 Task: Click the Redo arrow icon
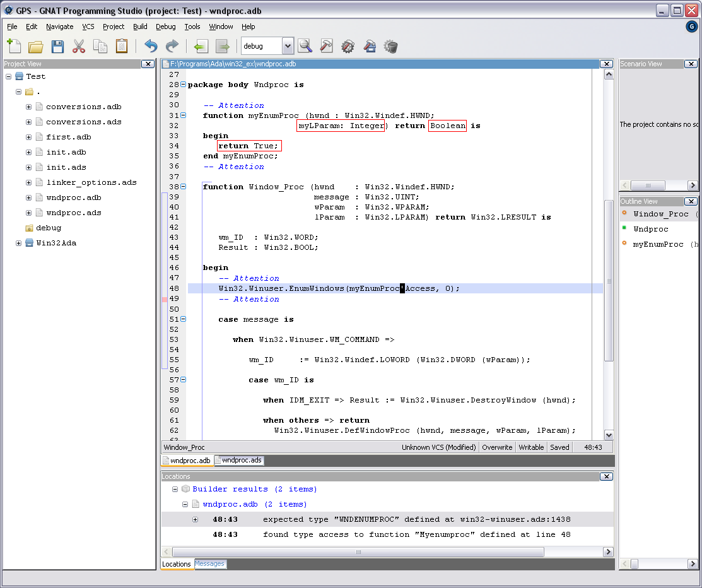[x=172, y=46]
